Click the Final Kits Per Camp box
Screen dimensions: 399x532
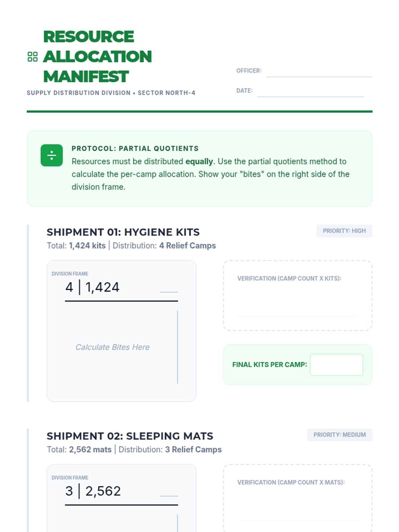[336, 365]
